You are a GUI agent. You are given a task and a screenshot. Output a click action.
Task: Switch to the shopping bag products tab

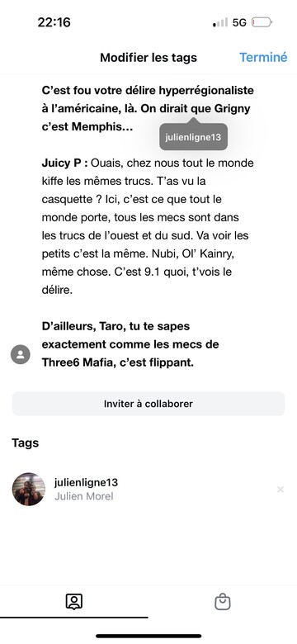click(223, 602)
